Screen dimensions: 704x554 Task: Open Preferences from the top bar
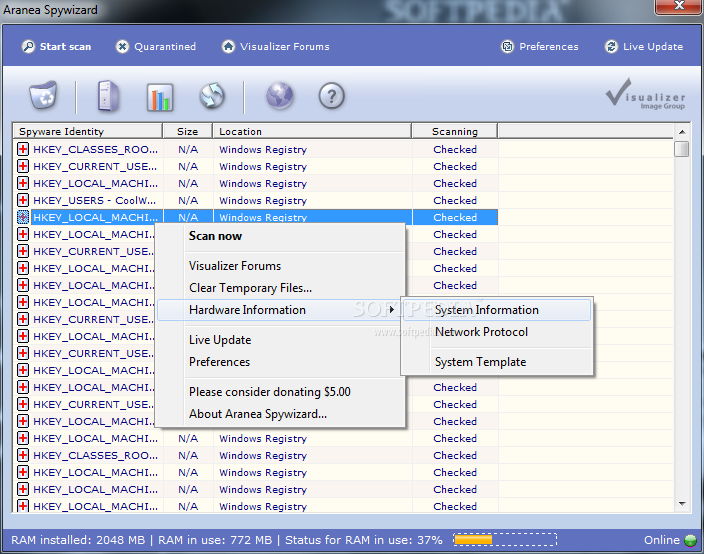540,47
